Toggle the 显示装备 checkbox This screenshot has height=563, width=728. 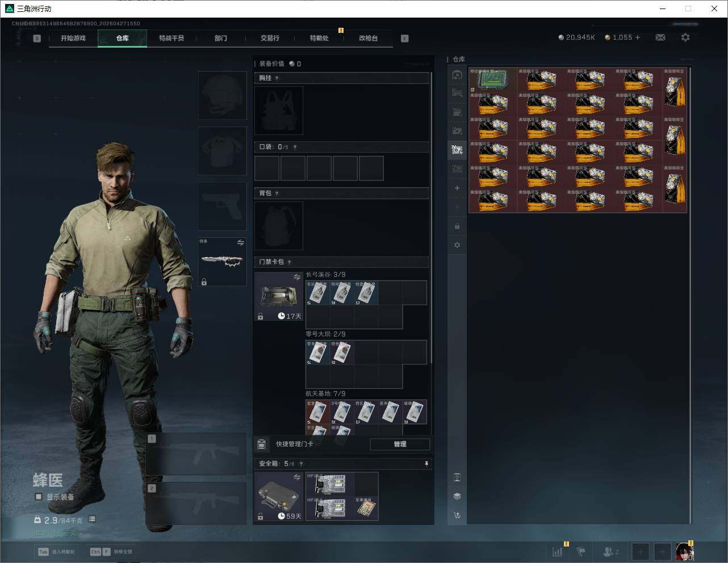point(39,497)
